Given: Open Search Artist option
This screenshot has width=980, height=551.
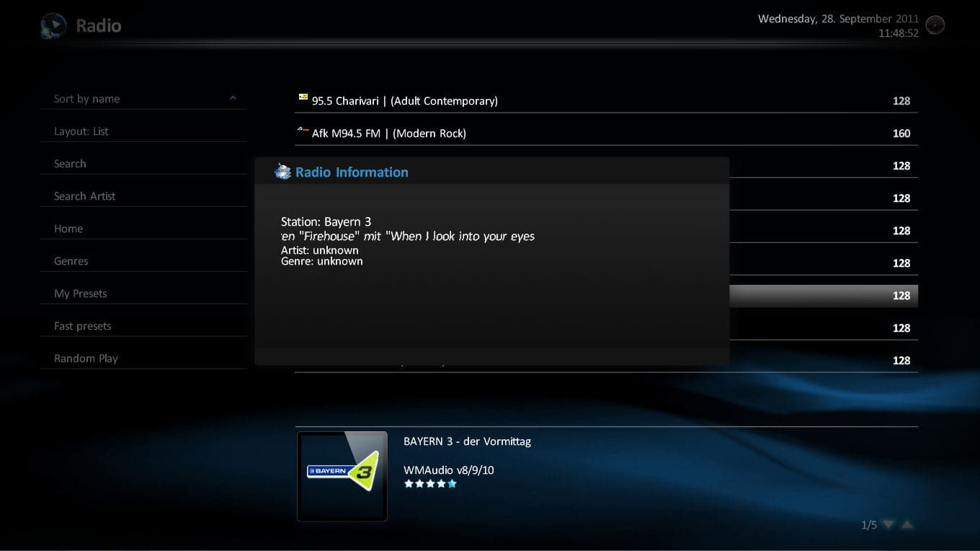Looking at the screenshot, I should [x=144, y=196].
